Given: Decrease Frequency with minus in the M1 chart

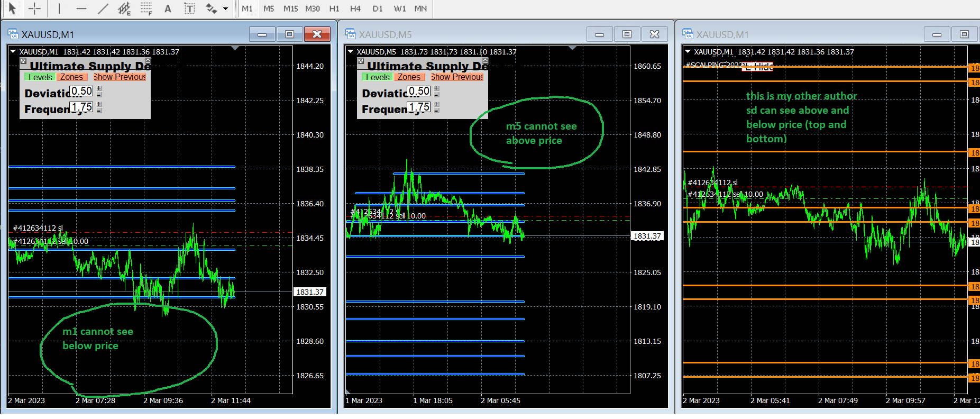Looking at the screenshot, I should 99,111.
